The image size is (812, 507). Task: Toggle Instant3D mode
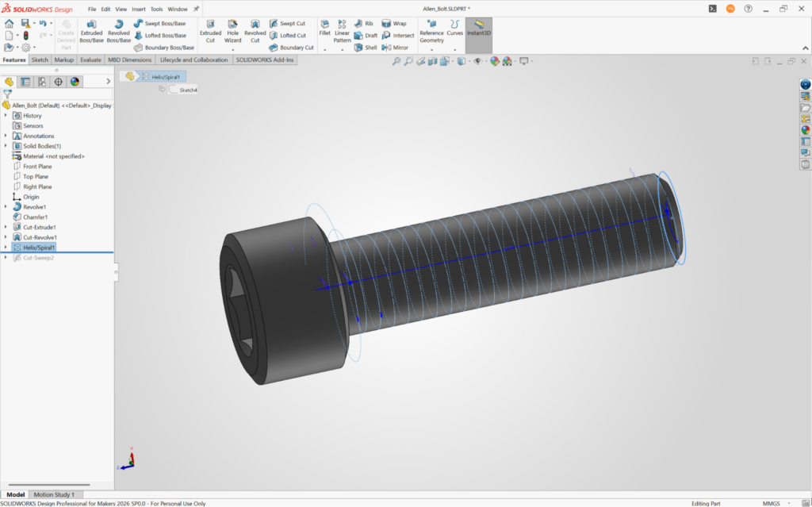coord(478,35)
